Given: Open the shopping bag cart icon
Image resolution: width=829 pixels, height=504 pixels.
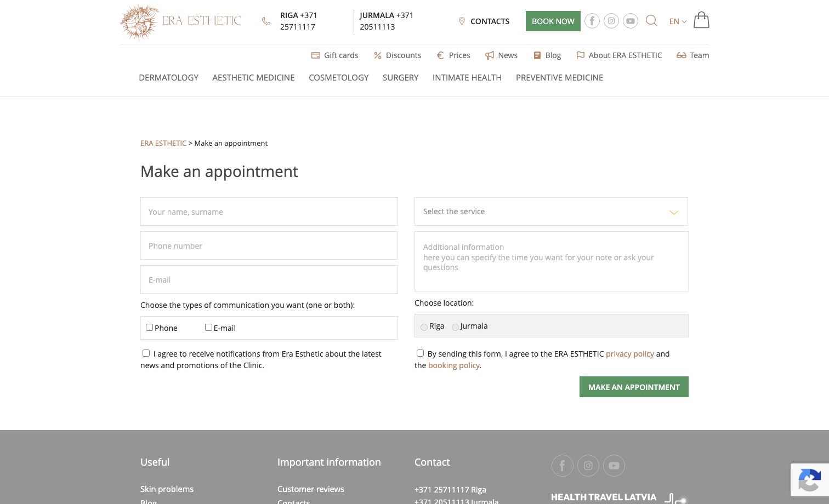Looking at the screenshot, I should (x=701, y=20).
